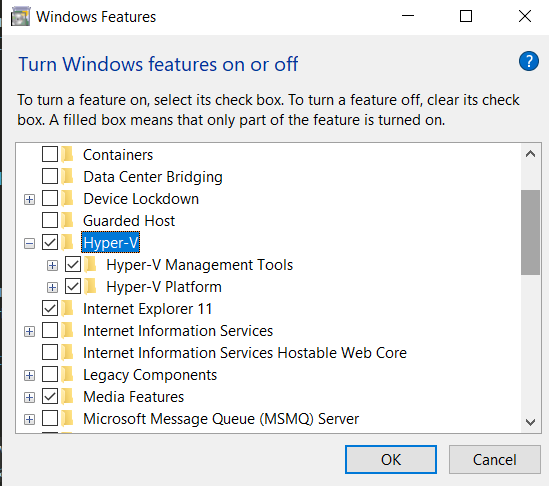Select the Legacy Components label

click(x=150, y=375)
